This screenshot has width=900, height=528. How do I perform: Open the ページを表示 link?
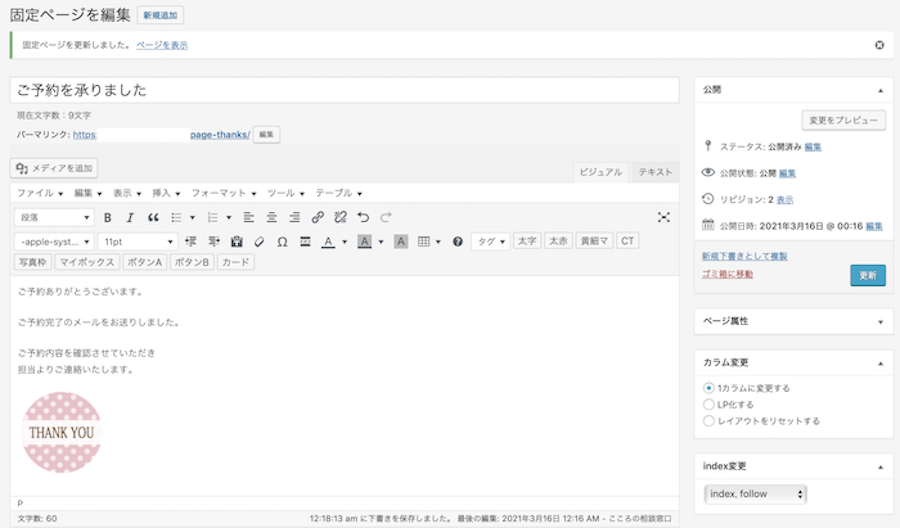click(x=162, y=45)
